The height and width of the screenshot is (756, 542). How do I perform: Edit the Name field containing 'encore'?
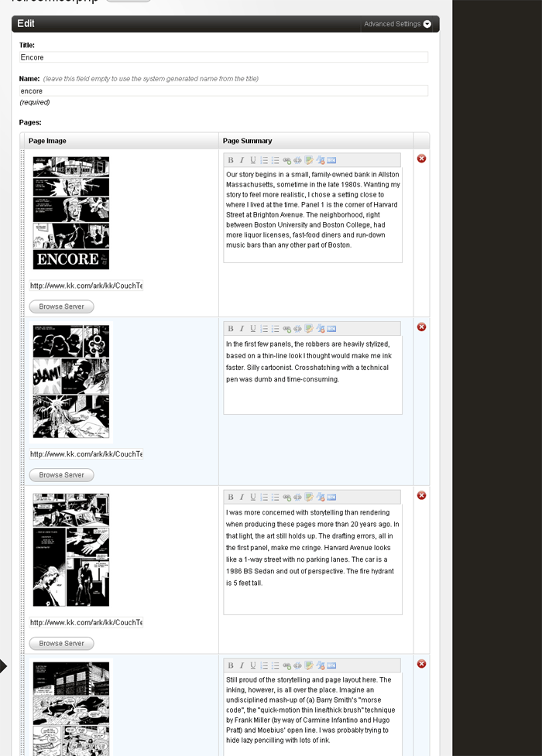pos(224,91)
